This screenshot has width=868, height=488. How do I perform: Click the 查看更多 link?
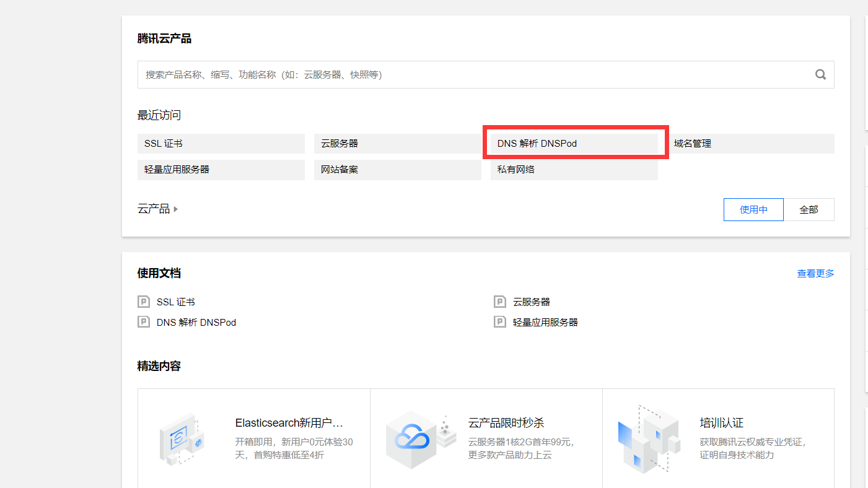(x=815, y=273)
